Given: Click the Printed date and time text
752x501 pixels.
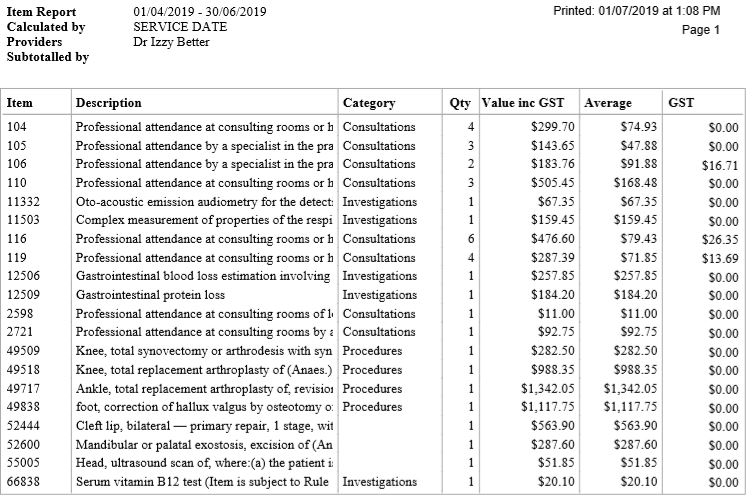Looking at the screenshot, I should click(x=636, y=11).
